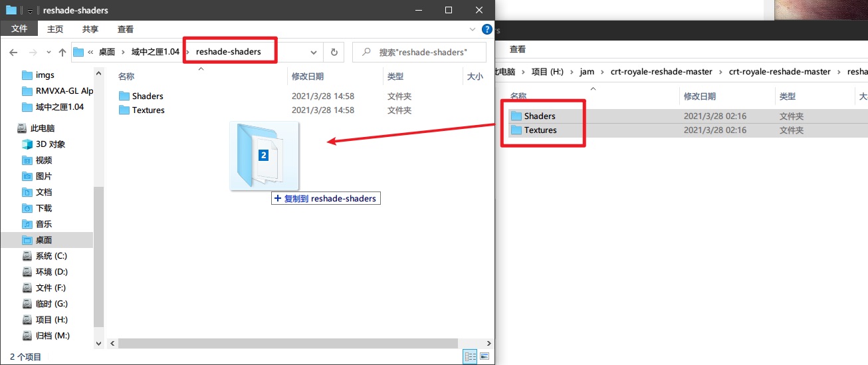Select the Shaders folder in reshade-shaders

pos(148,96)
